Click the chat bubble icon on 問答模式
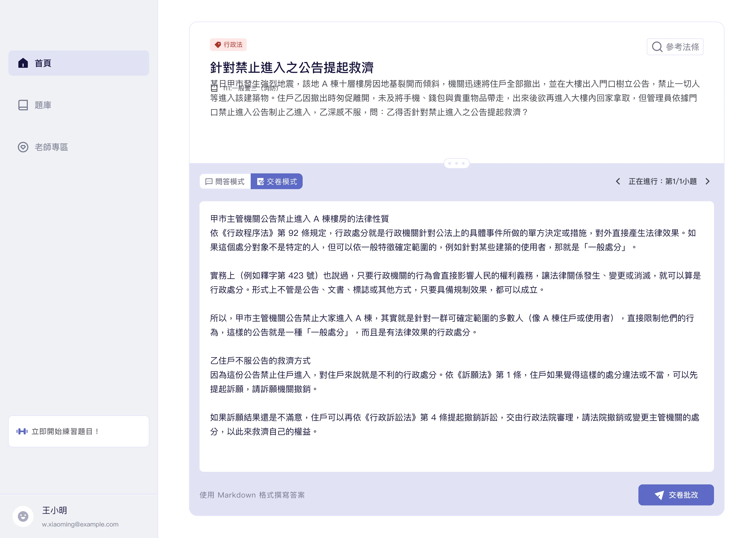Image resolution: width=756 pixels, height=538 pixels. coord(209,181)
